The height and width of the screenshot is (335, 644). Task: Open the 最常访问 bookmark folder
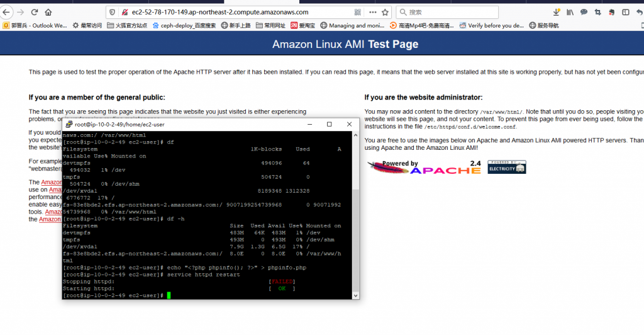(x=87, y=25)
